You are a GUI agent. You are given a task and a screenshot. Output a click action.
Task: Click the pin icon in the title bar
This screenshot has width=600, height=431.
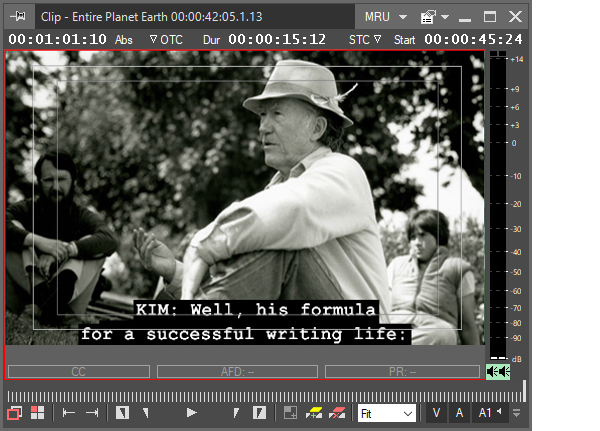point(17,17)
